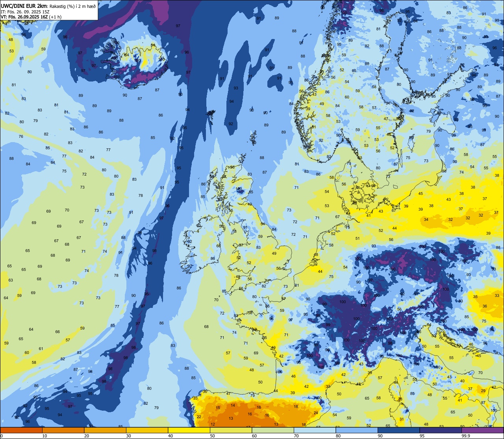Click the 60–70% light green legend swatch
504x439 pixels.
coord(273,430)
